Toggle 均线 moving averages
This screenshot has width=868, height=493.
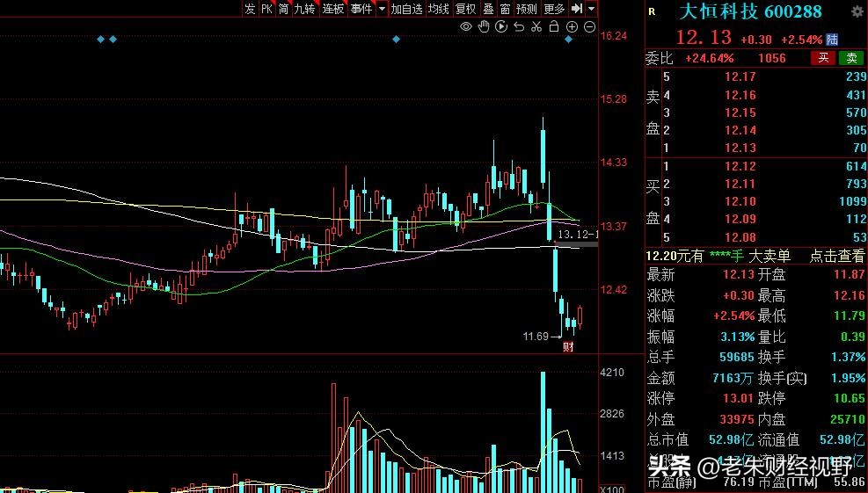point(439,8)
